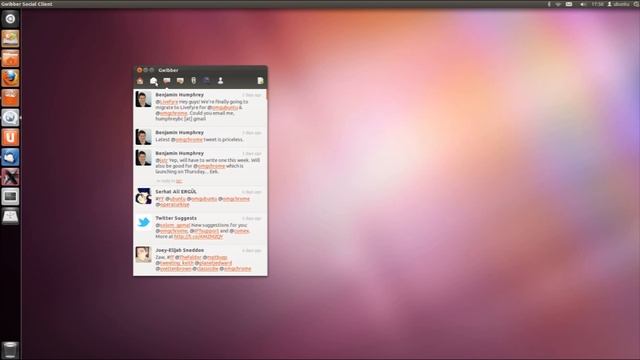The image size is (640, 360).
Task: Launch the black X application icon
Action: (10, 177)
